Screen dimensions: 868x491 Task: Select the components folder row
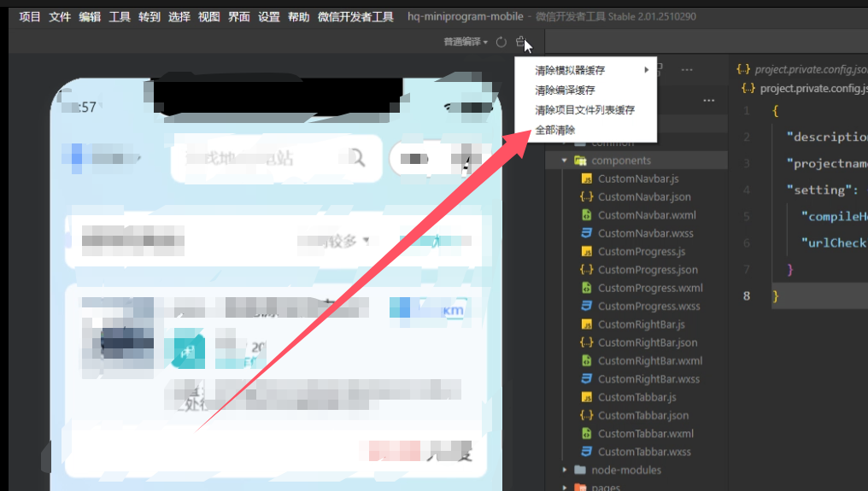pos(636,161)
